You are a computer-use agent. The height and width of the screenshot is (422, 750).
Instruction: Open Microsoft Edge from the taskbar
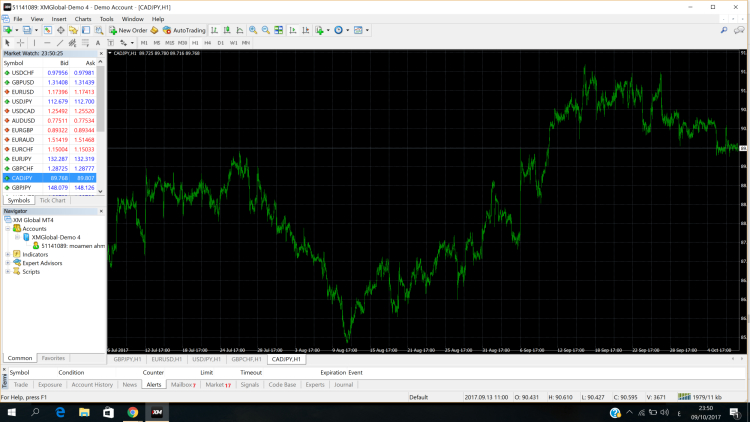60,412
